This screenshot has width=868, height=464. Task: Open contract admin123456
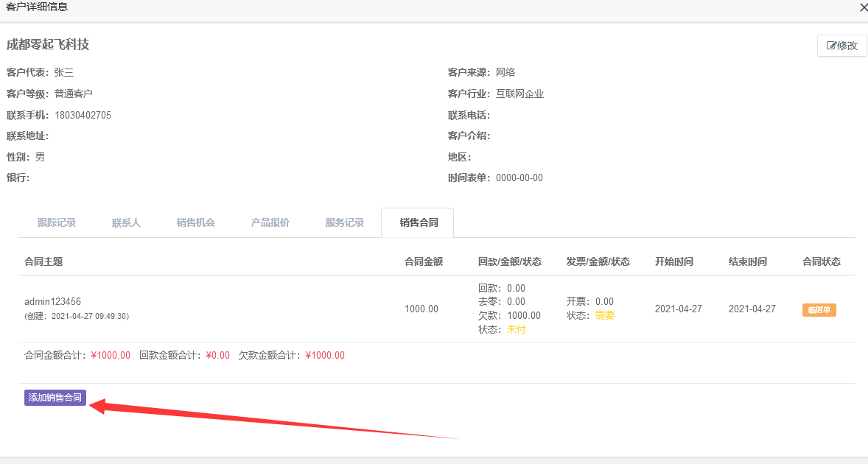tap(52, 302)
